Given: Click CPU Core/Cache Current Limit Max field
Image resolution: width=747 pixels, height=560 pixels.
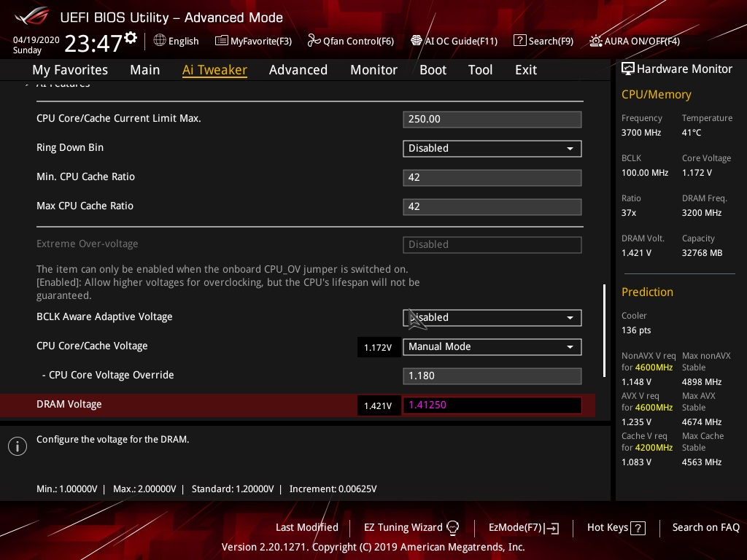Looking at the screenshot, I should [x=492, y=119].
